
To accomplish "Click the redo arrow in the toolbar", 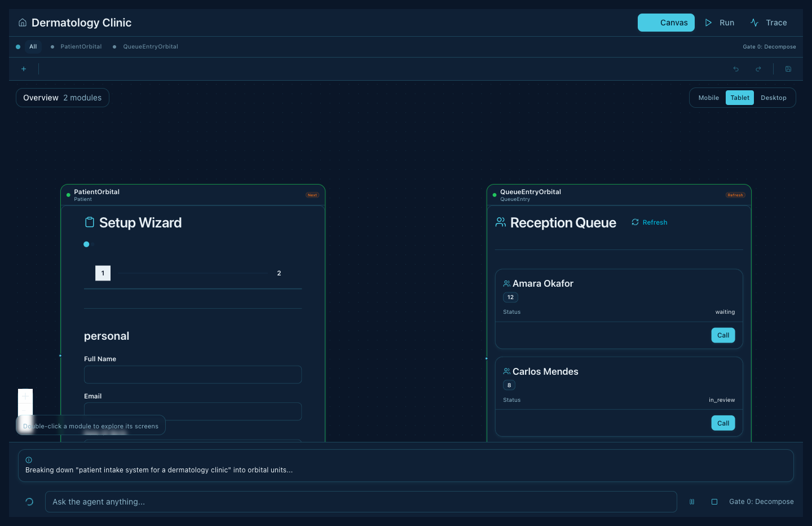I will pos(758,69).
